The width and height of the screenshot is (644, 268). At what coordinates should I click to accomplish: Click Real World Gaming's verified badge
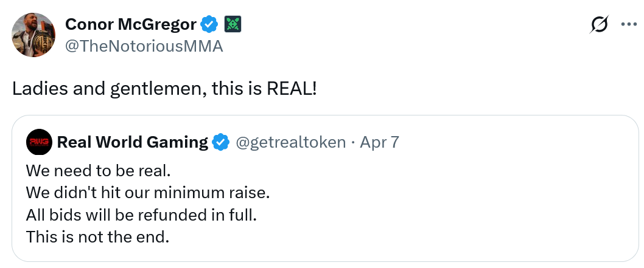pyautogui.click(x=221, y=143)
